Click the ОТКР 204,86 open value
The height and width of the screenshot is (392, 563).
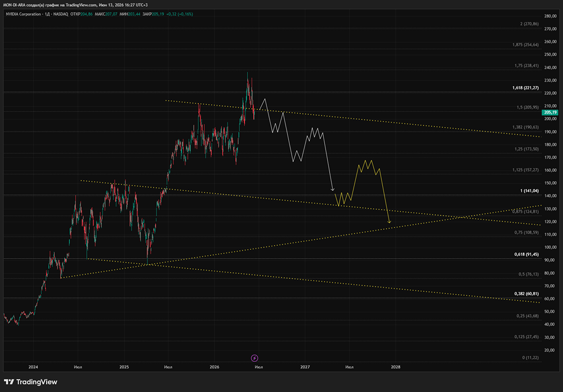(x=82, y=14)
